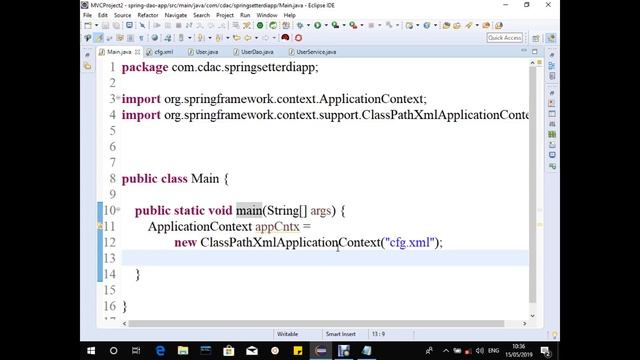Click the green Run button
The image size is (640, 360).
coord(317,25)
